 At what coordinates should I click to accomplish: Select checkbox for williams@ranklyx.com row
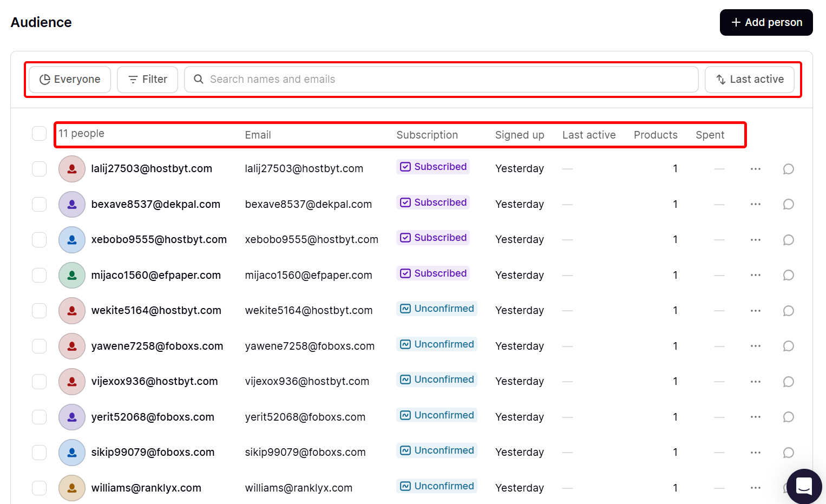coord(39,488)
